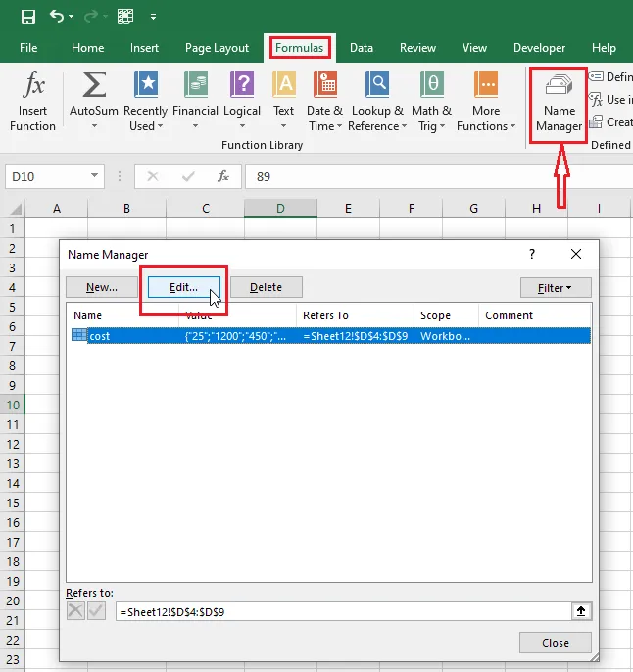Open the Help tab
The image size is (633, 672).
(x=604, y=48)
